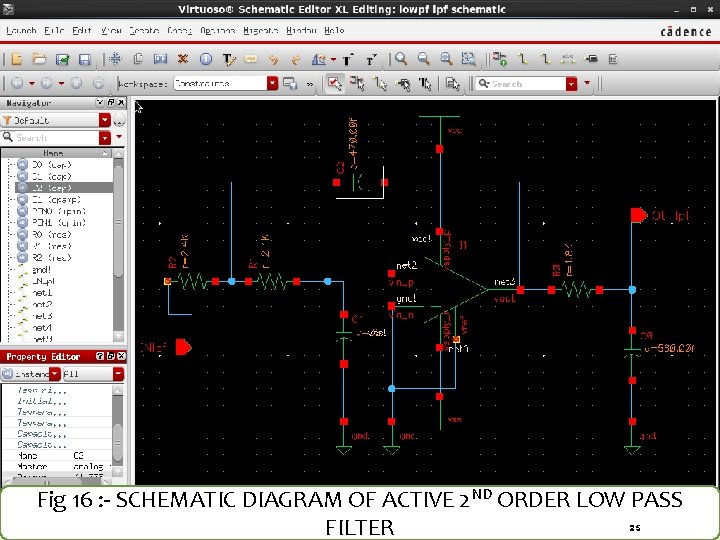Screen dimensions: 720x540
Task: Click the Check and Save icon
Action: click(x=62, y=59)
